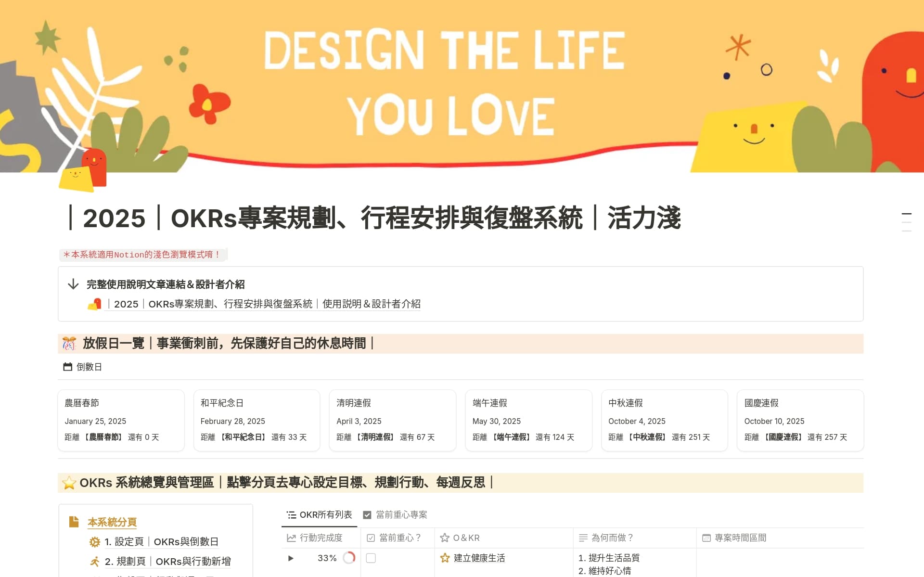Switch to the OKR所有列表 tab
The height and width of the screenshot is (577, 924).
(320, 515)
